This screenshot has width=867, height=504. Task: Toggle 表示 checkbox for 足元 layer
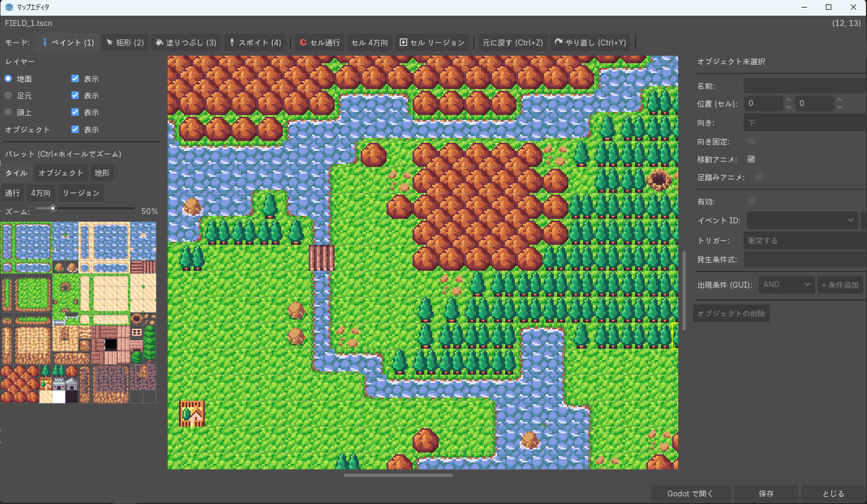point(75,95)
